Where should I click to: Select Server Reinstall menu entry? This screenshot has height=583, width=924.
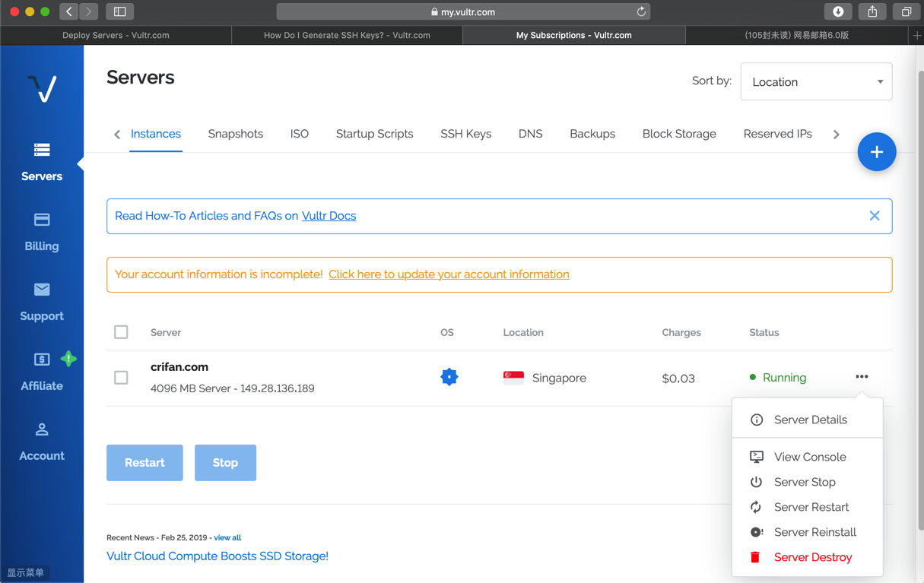coord(808,532)
